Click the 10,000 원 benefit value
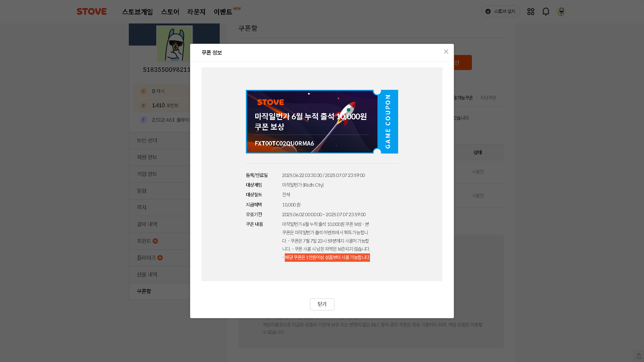Image resolution: width=644 pixels, height=362 pixels. [x=291, y=205]
